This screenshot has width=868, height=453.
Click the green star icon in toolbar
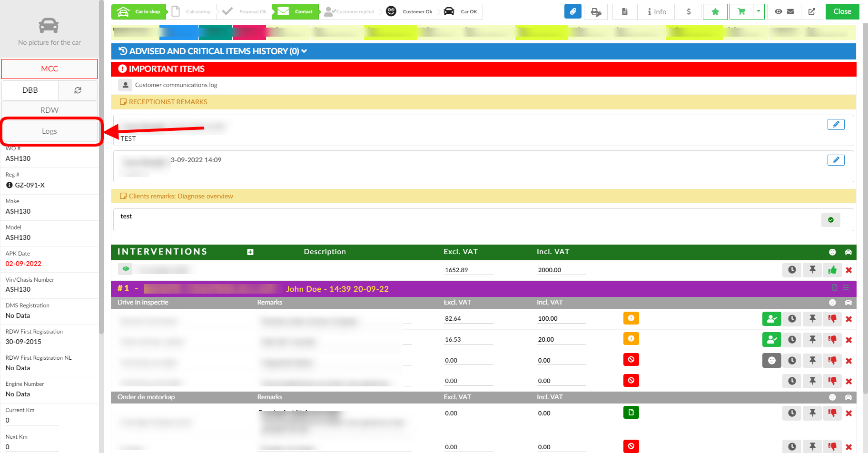pos(715,12)
